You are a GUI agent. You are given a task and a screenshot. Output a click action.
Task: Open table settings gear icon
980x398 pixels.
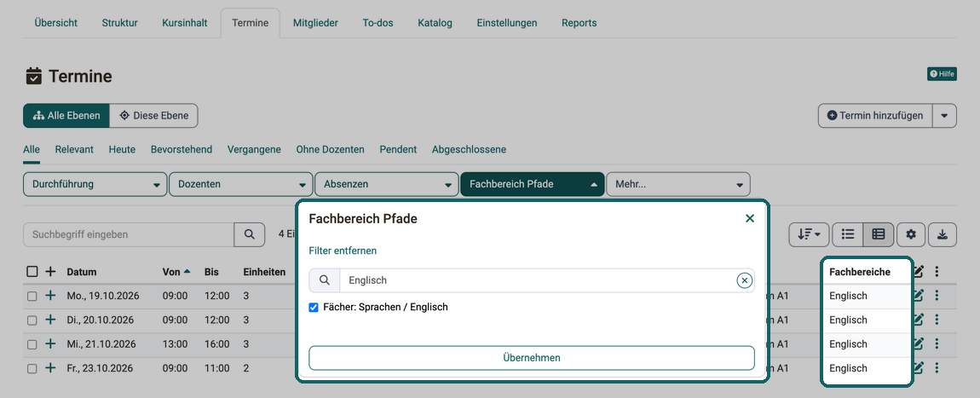click(x=911, y=234)
